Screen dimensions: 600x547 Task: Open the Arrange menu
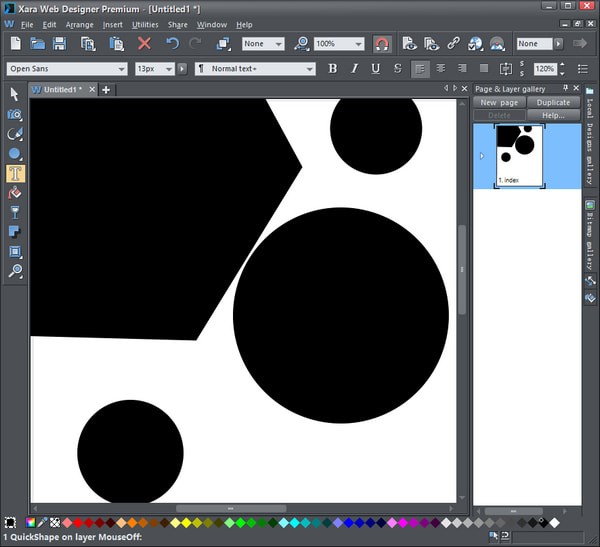(78, 24)
